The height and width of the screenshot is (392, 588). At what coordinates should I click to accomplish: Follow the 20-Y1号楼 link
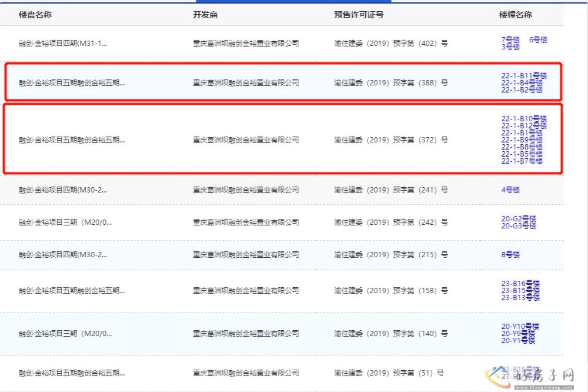tap(518, 341)
